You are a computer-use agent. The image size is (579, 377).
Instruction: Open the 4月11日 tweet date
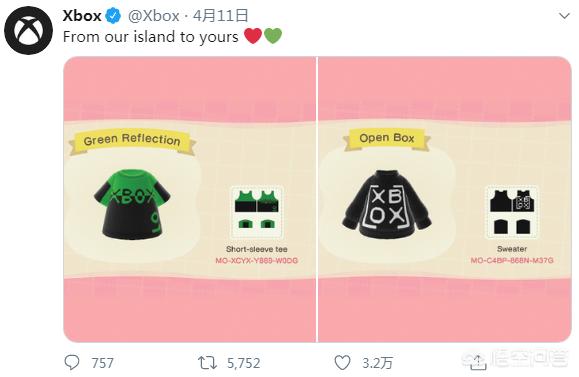pyautogui.click(x=220, y=16)
